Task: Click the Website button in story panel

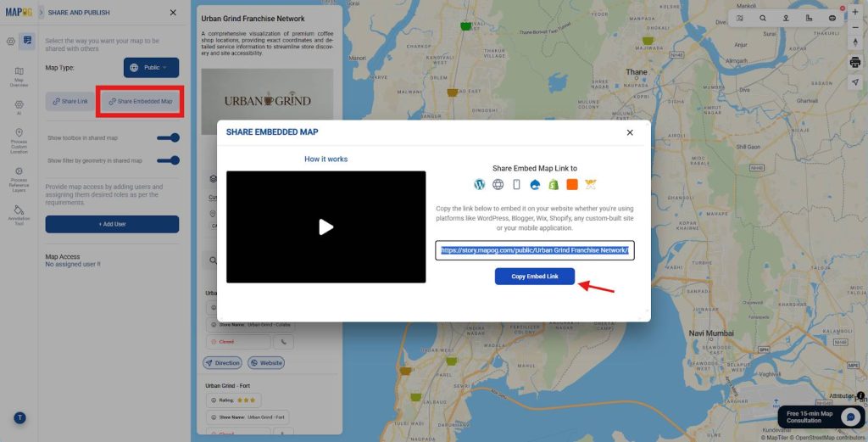Action: [x=265, y=363]
